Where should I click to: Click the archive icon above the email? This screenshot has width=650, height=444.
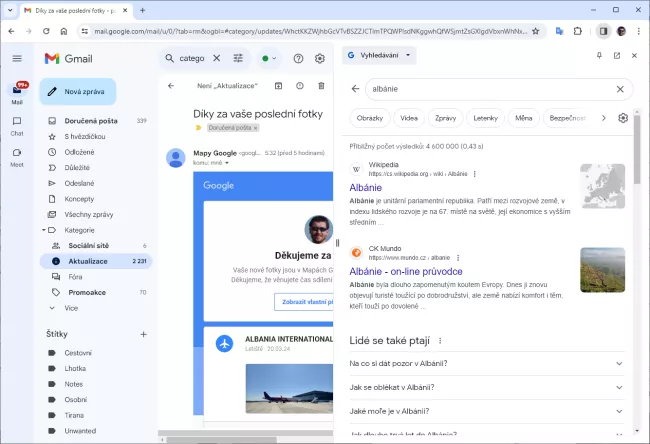pyautogui.click(x=277, y=86)
